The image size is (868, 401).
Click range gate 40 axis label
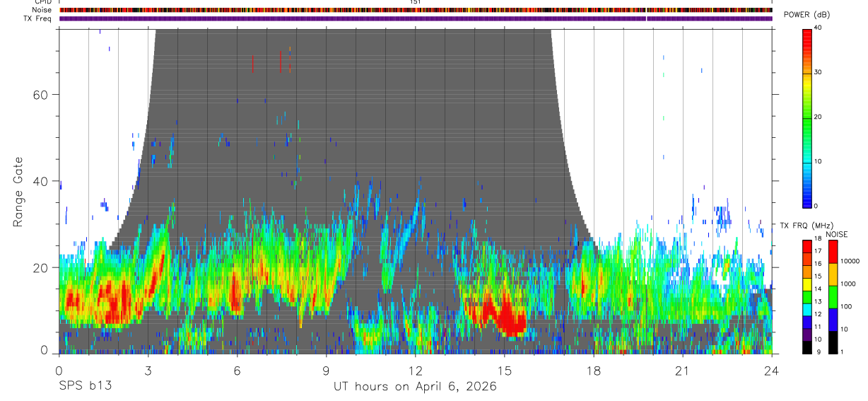[x=39, y=181]
